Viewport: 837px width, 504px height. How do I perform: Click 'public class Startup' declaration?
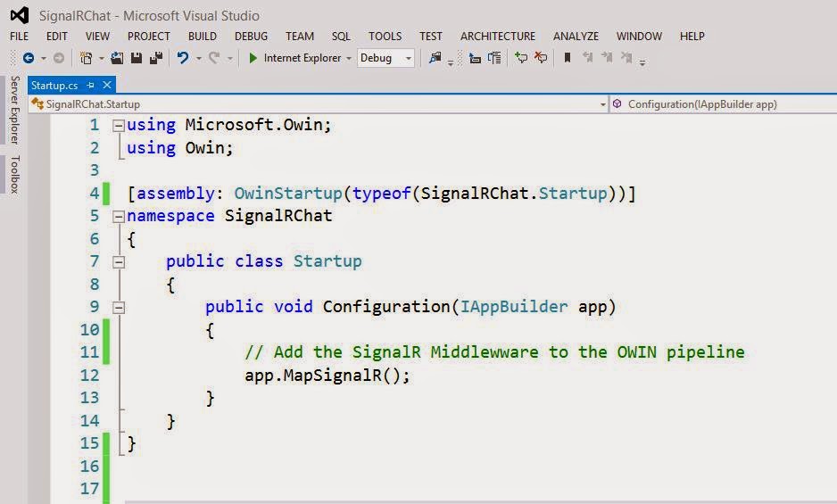(264, 261)
